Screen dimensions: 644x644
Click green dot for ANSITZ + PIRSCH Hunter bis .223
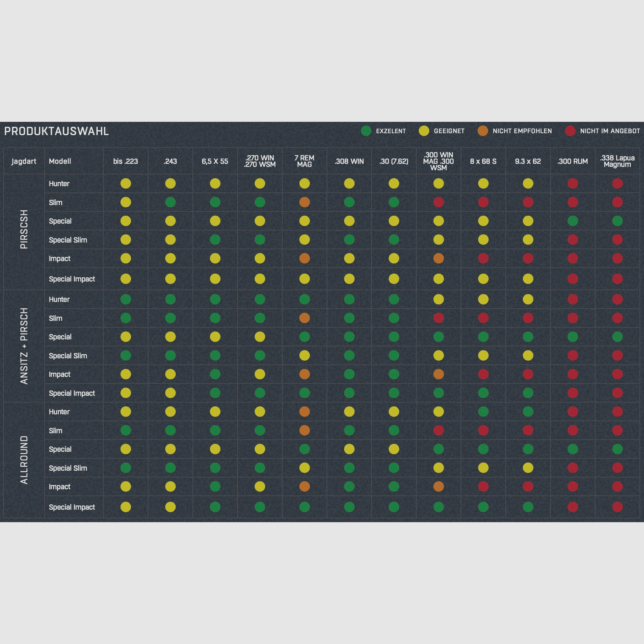pyautogui.click(x=126, y=299)
